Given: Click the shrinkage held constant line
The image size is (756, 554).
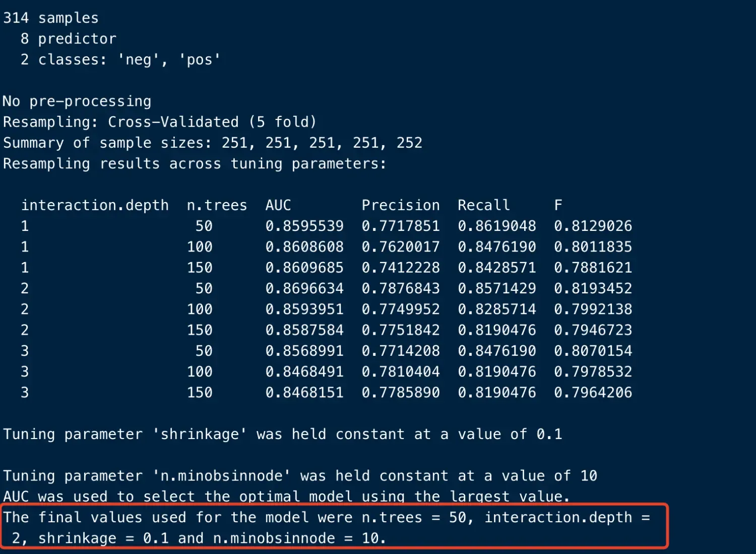Looking at the screenshot, I should click(x=282, y=434).
